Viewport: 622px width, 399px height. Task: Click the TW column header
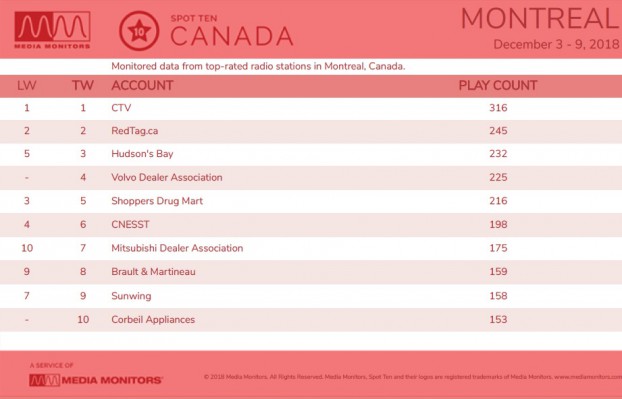click(x=83, y=85)
